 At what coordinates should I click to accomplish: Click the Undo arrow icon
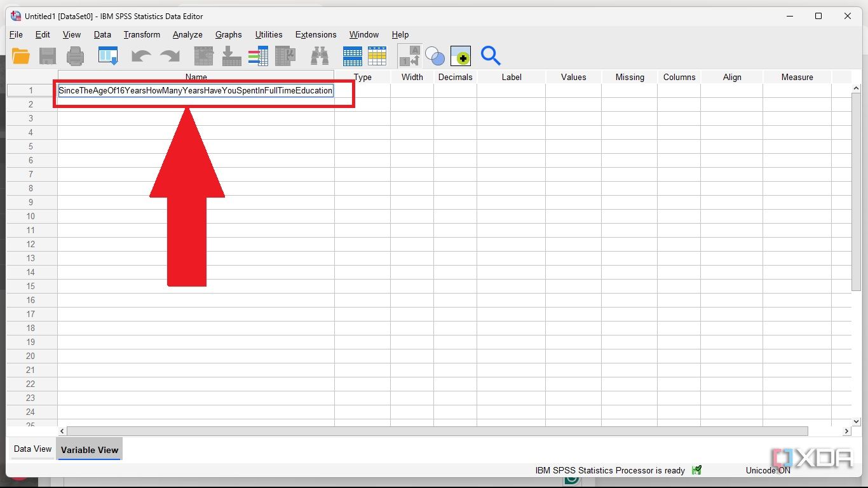[x=141, y=56]
